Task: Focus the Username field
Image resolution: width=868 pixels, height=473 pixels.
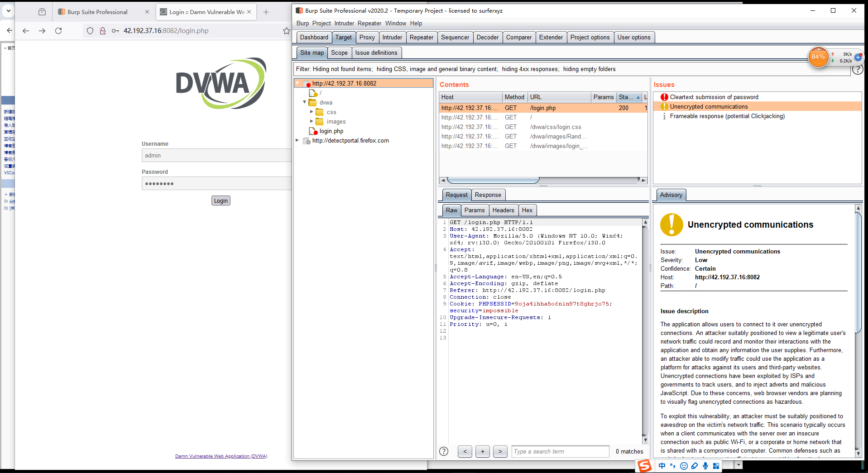Action: 216,156
